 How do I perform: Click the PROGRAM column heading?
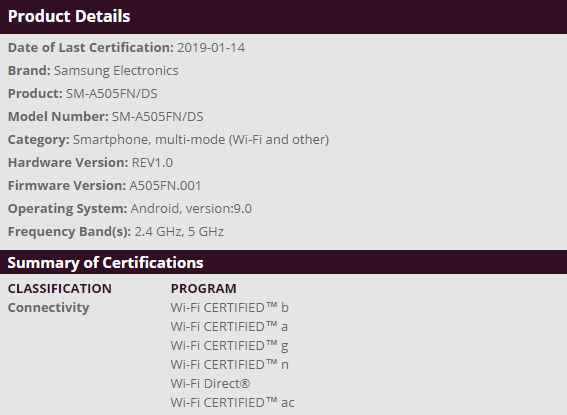point(204,288)
